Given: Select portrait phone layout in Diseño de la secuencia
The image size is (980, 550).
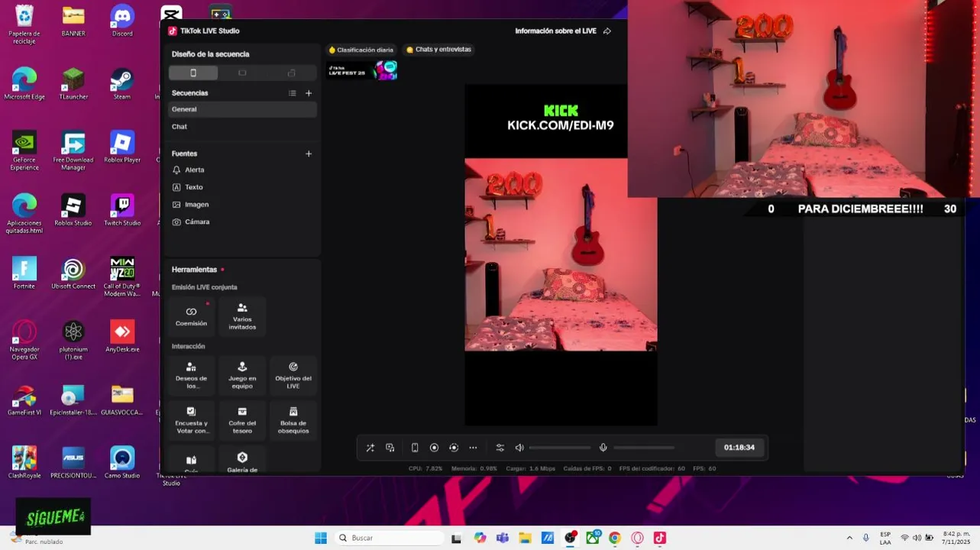Looking at the screenshot, I should pos(193,73).
